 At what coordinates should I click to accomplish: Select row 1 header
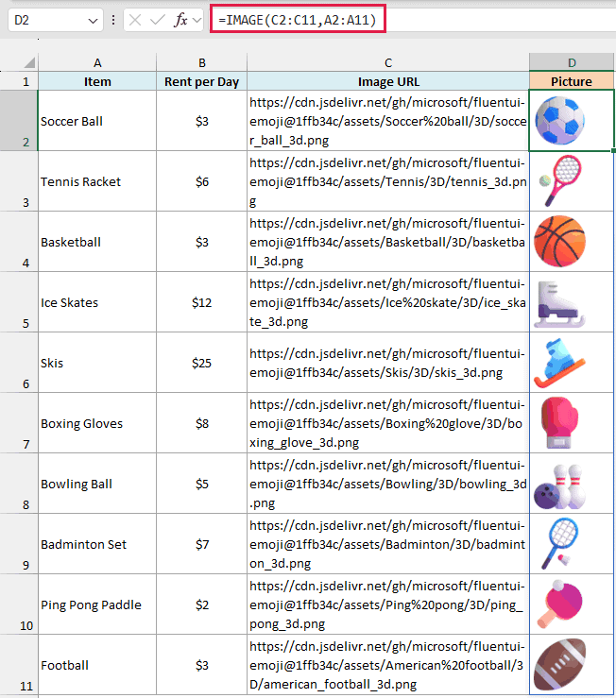coord(19,81)
